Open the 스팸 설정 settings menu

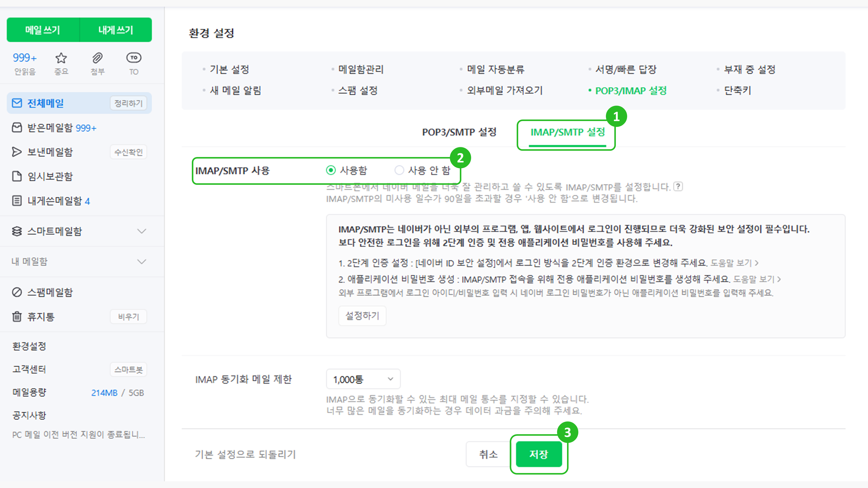[358, 90]
